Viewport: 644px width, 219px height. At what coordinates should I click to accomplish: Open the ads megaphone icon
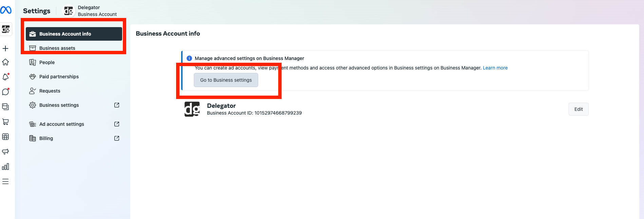(5, 152)
